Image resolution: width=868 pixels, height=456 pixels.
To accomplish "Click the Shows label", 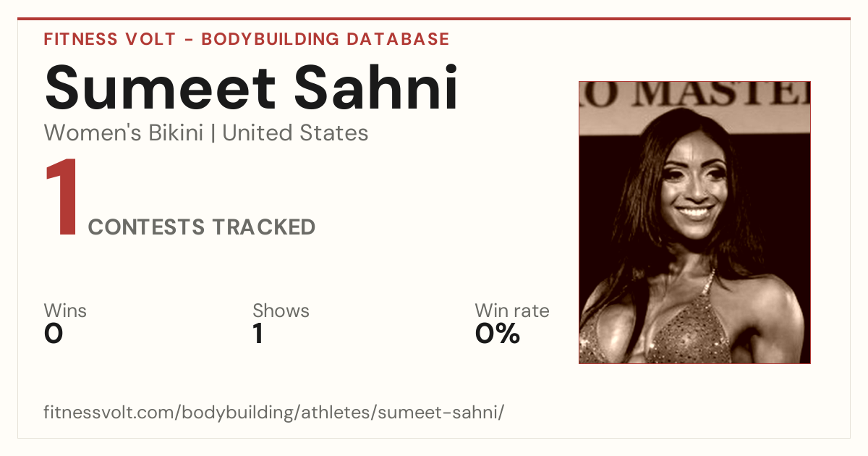I will (281, 311).
